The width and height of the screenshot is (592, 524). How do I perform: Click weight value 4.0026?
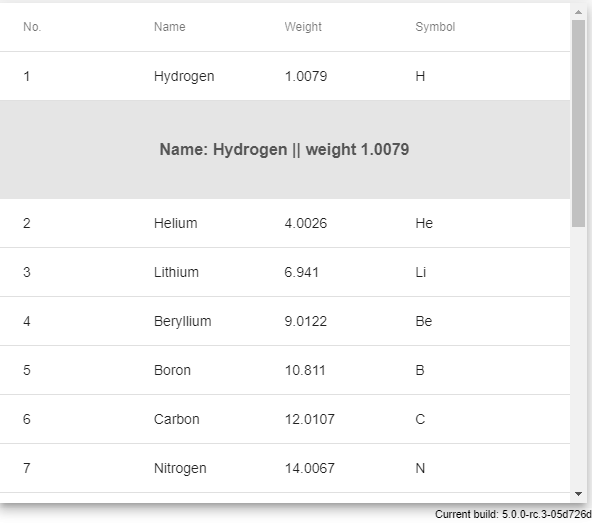(x=306, y=223)
